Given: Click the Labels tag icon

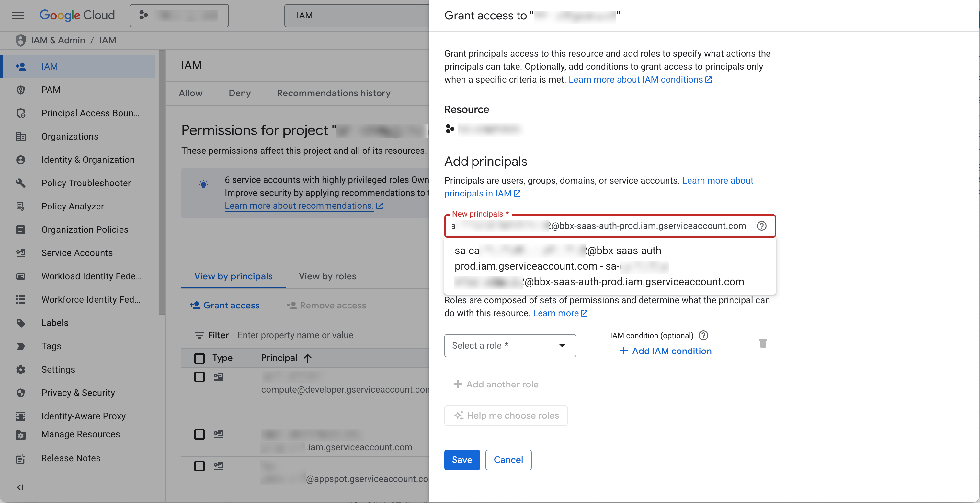Looking at the screenshot, I should (x=20, y=323).
